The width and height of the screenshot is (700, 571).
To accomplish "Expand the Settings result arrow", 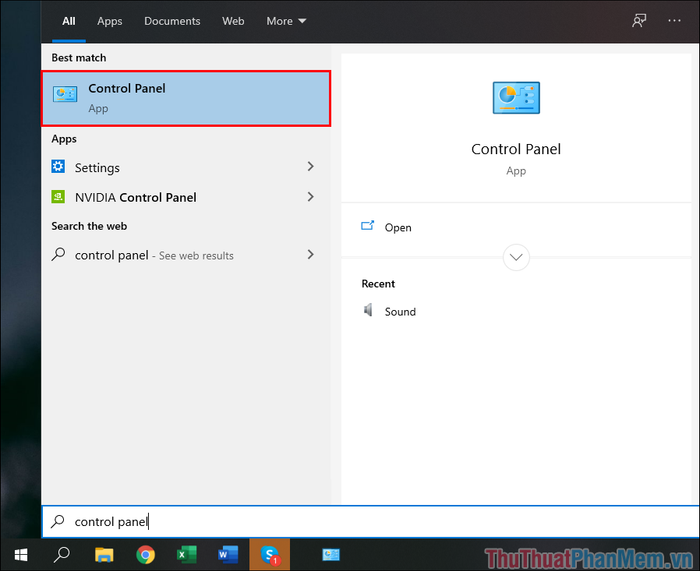I will (x=311, y=167).
